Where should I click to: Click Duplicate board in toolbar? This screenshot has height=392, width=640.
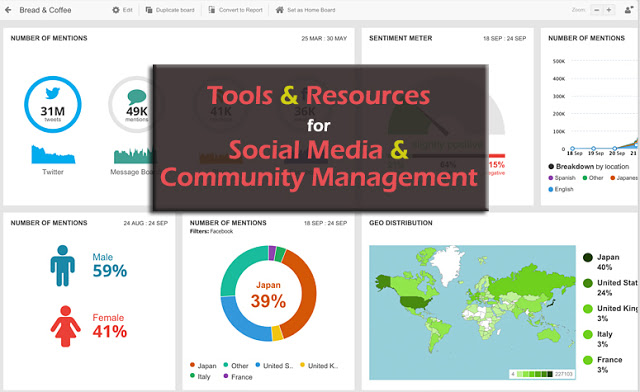pyautogui.click(x=170, y=10)
